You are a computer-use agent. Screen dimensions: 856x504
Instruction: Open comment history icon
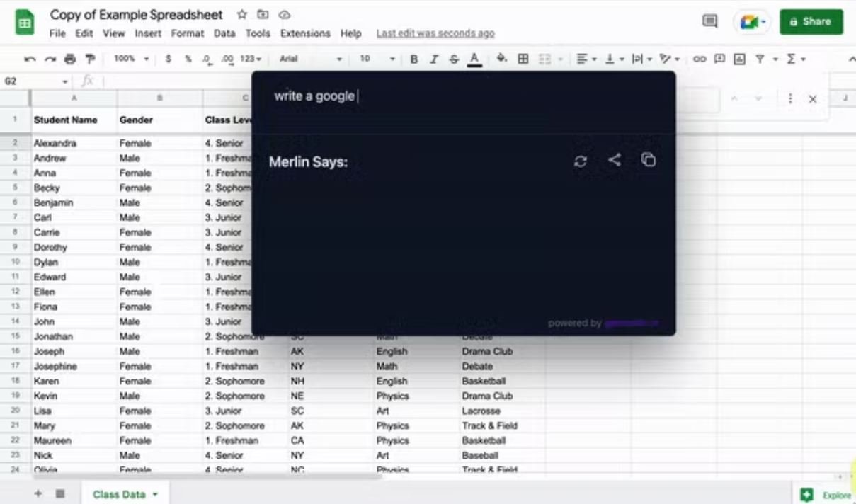click(x=709, y=22)
